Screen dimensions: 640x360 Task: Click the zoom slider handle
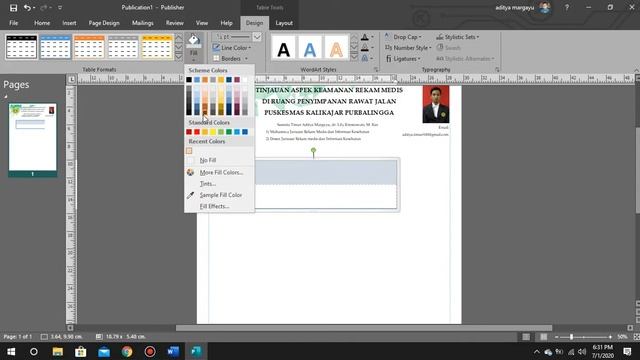pyautogui.click(x=571, y=337)
